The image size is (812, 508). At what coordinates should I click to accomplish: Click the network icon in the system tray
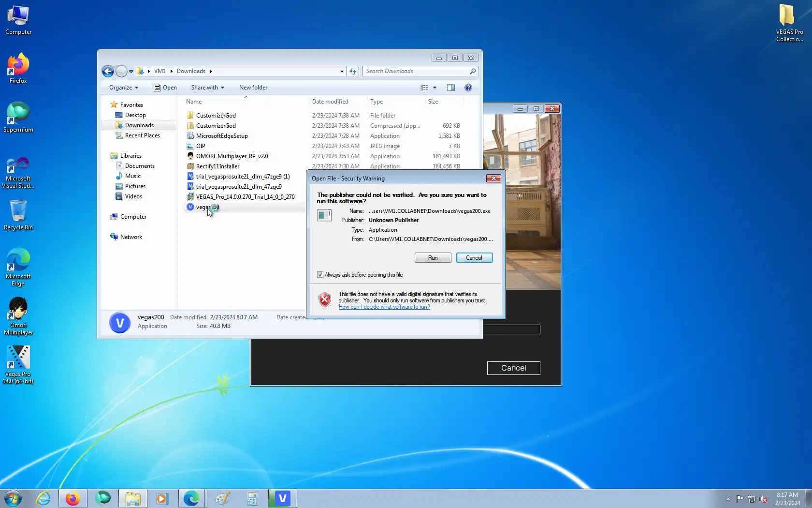click(x=752, y=499)
